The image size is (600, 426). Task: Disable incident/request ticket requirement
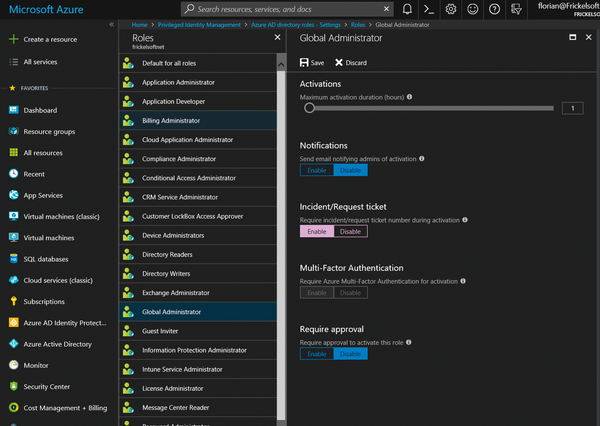(x=351, y=232)
